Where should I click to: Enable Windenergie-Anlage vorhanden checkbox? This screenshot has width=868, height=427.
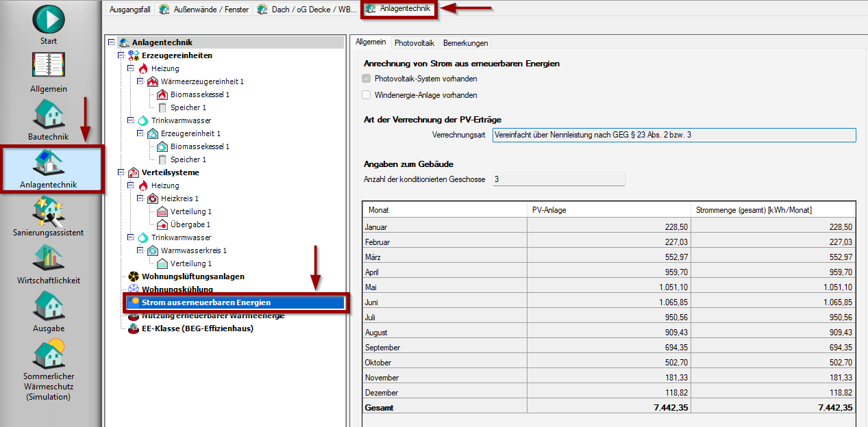[x=367, y=95]
